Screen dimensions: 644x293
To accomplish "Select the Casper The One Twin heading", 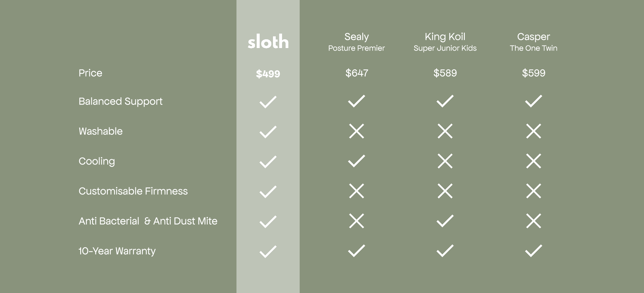I will [x=533, y=42].
